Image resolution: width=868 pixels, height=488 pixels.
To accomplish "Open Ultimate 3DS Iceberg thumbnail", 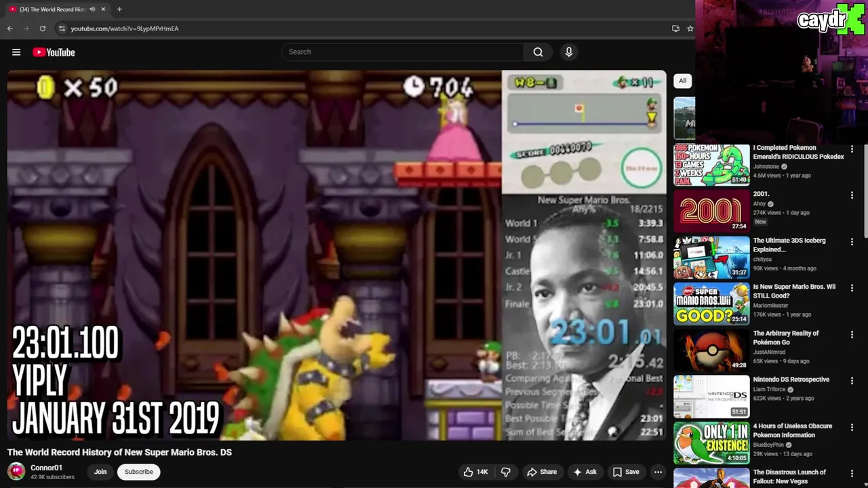I will [x=711, y=258].
